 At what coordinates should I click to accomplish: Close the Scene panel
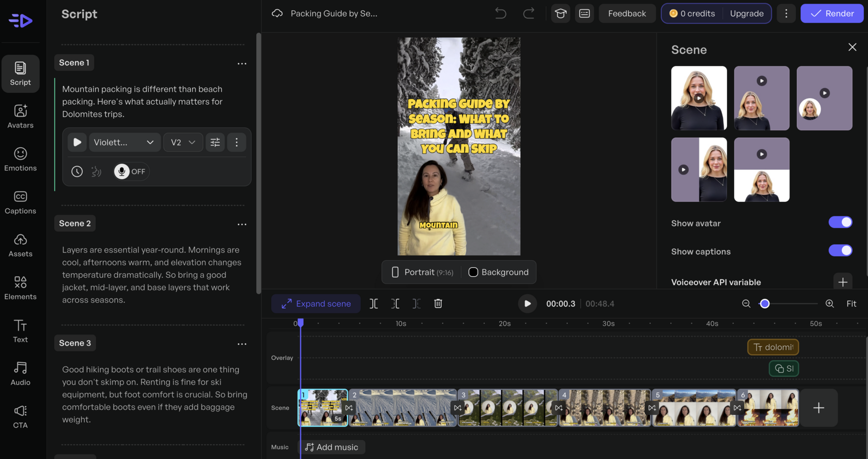[x=853, y=48]
